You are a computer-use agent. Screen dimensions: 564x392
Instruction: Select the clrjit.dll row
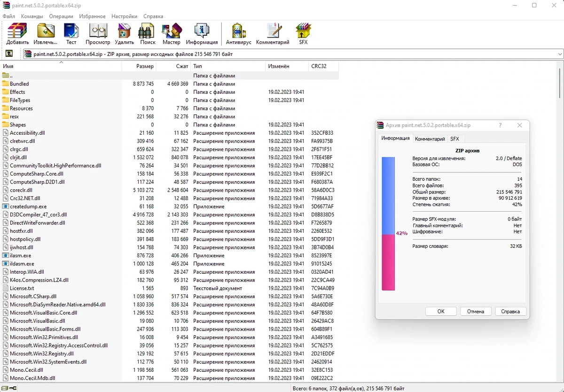pos(169,157)
